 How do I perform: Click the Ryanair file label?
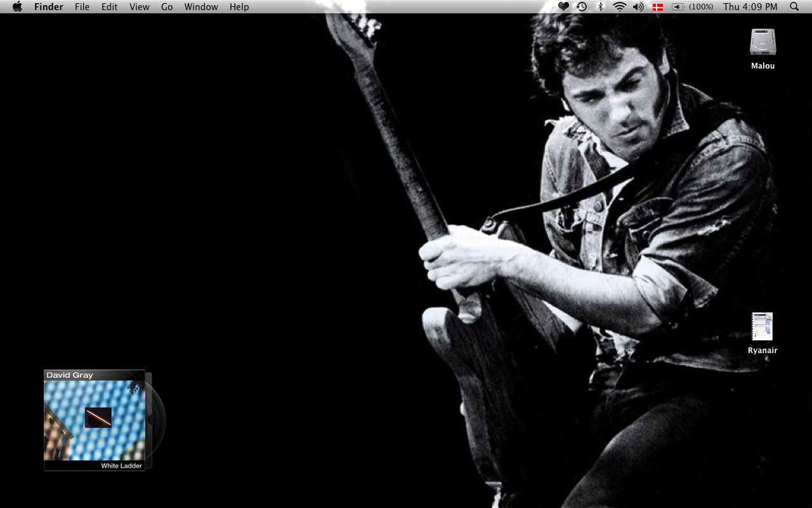(763, 351)
